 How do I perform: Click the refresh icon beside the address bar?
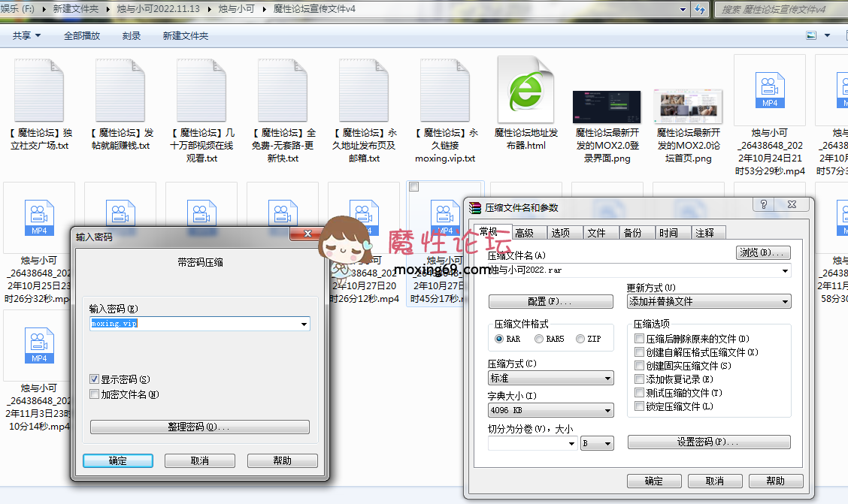coord(701,10)
